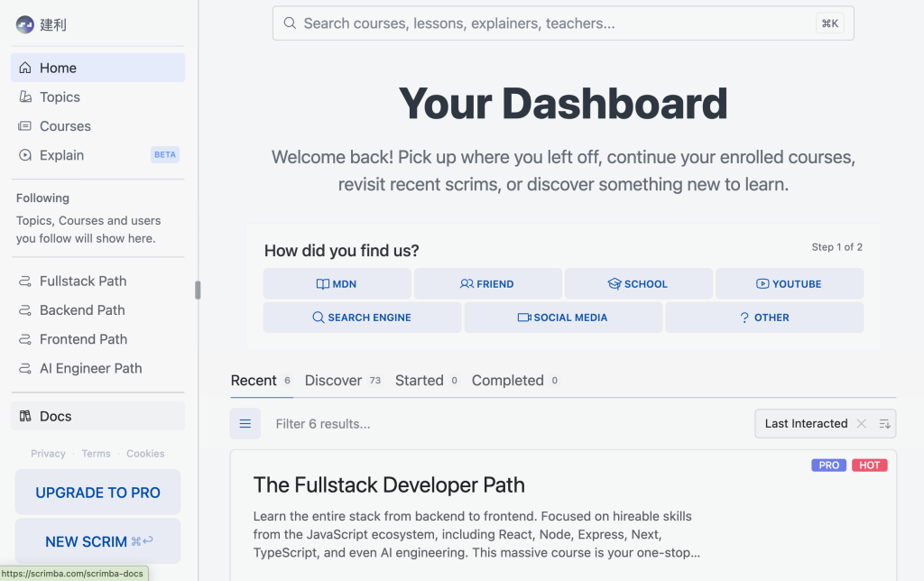Select the SOCIAL MEDIA option
This screenshot has width=924, height=581.
563,317
